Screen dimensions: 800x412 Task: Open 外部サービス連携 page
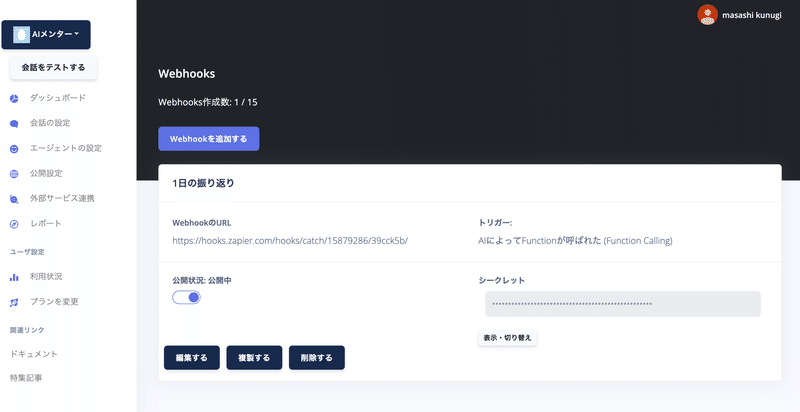point(62,198)
